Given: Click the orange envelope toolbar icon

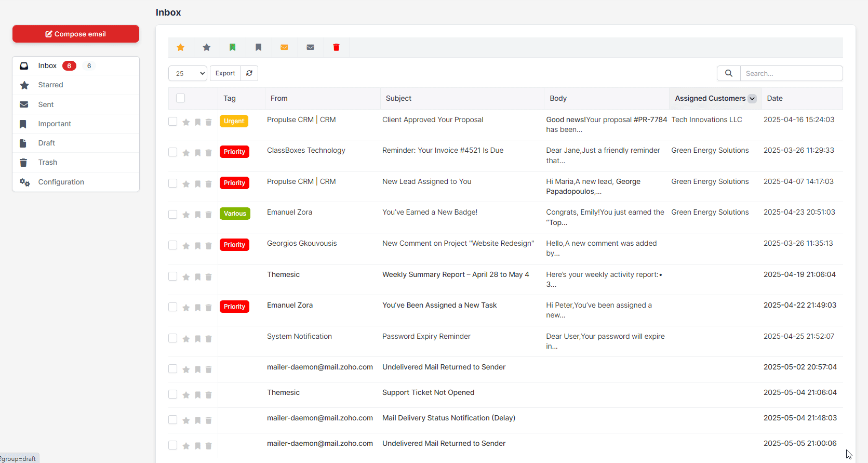Looking at the screenshot, I should pos(284,47).
